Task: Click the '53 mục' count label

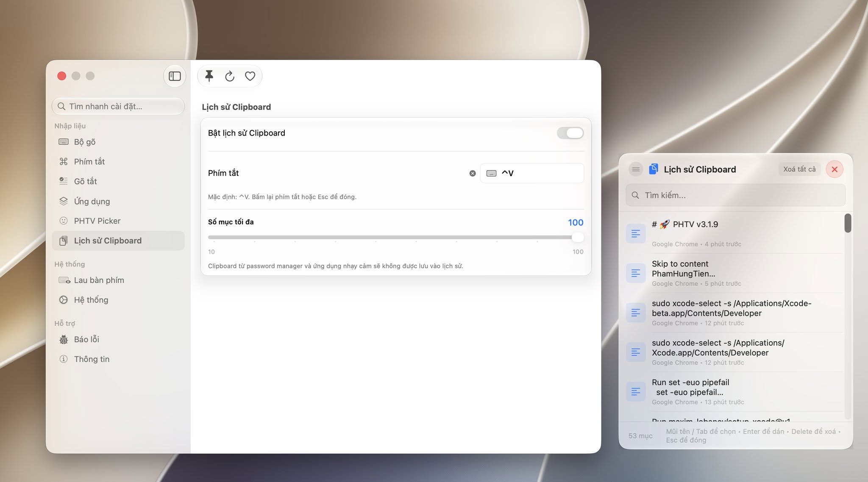Action: [640, 436]
